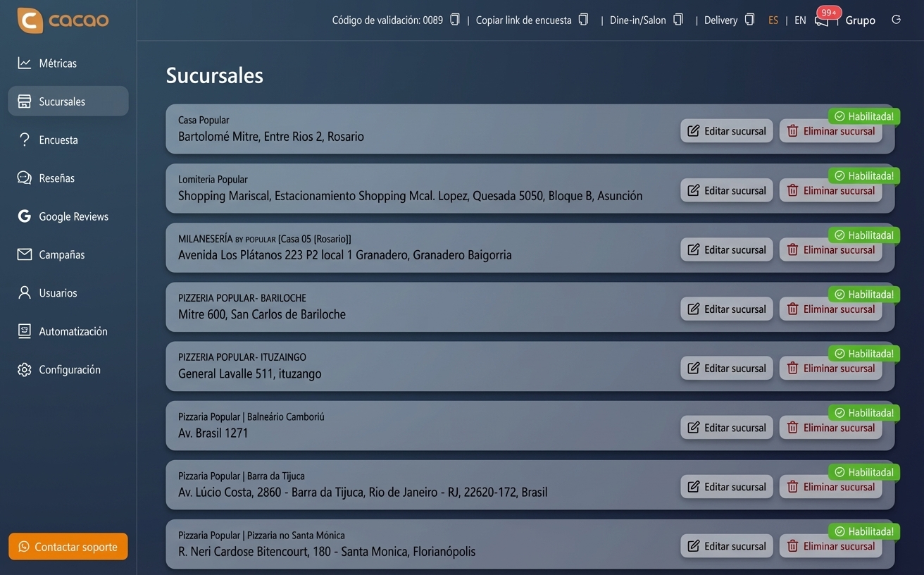Select the Pizzaria Popular Balneário Camboriú card
This screenshot has height=575, width=924.
423,426
